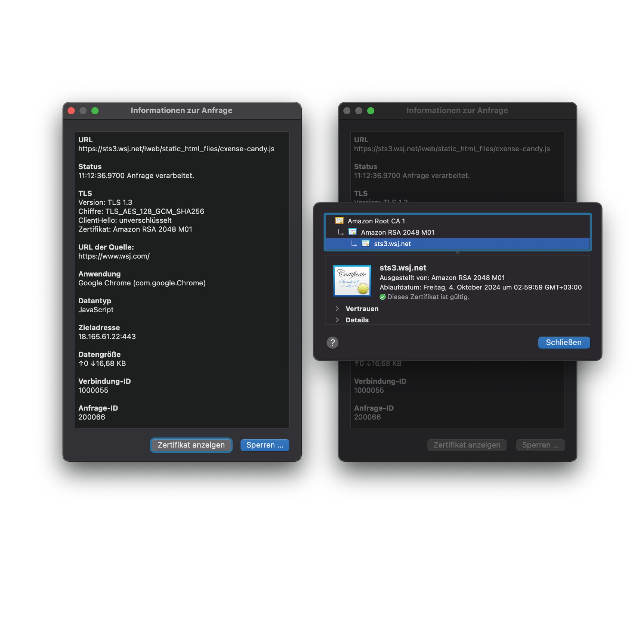Click the URL text in left window
Viewport: 644px width, 644px height.
coord(176,149)
